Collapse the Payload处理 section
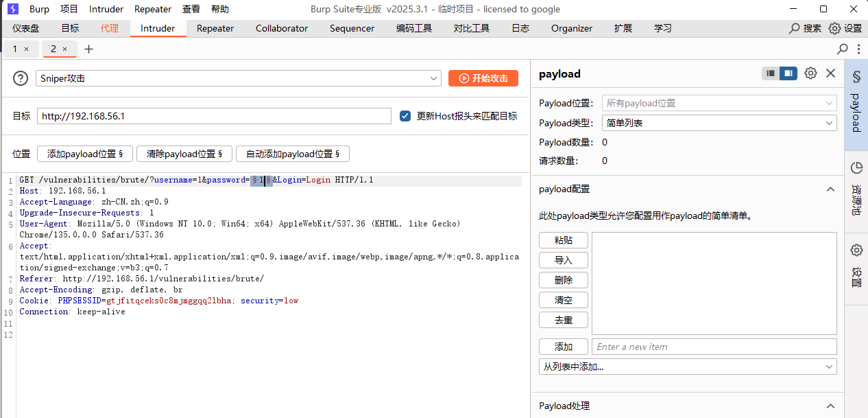The image size is (868, 418). pos(830,406)
